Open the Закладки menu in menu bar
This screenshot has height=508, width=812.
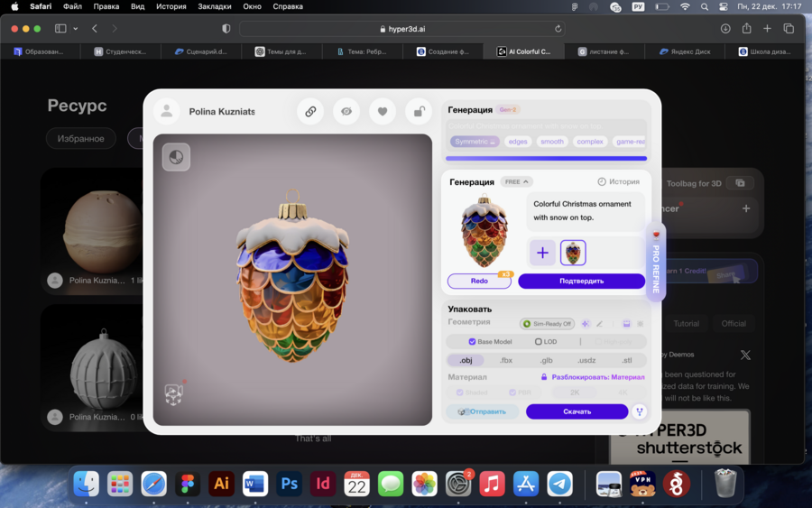point(215,6)
